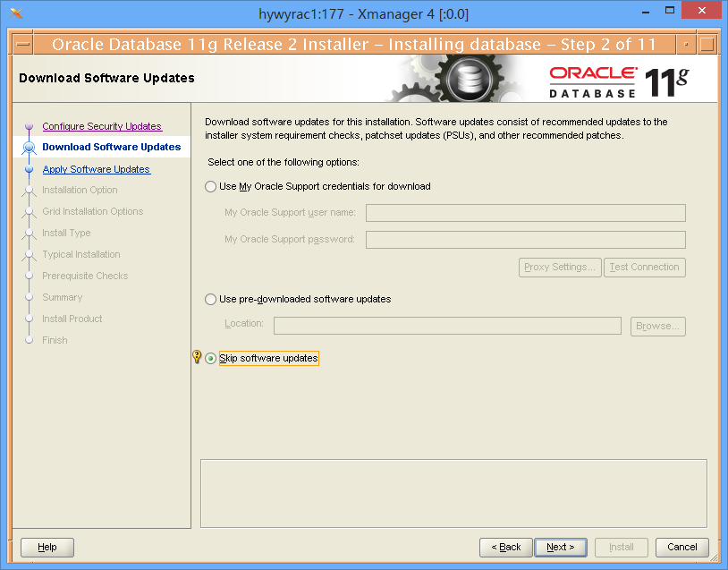Screen dimensions: 728x570
Task: Select Use My Oracle Support credentials option
Action: pyautogui.click(x=210, y=187)
